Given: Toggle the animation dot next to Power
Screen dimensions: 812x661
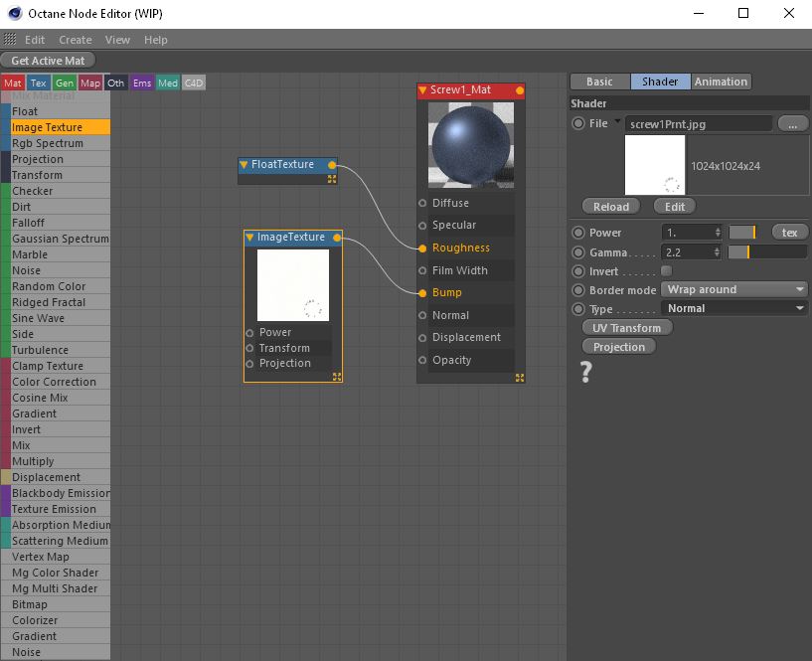Looking at the screenshot, I should 576,232.
